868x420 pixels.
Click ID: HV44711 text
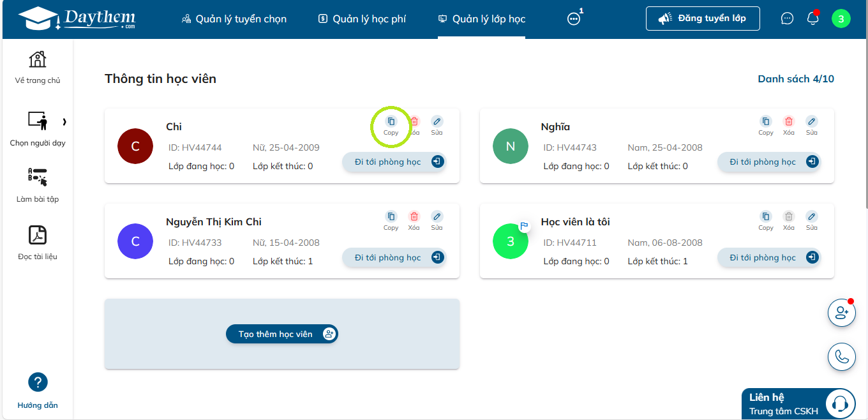570,243
